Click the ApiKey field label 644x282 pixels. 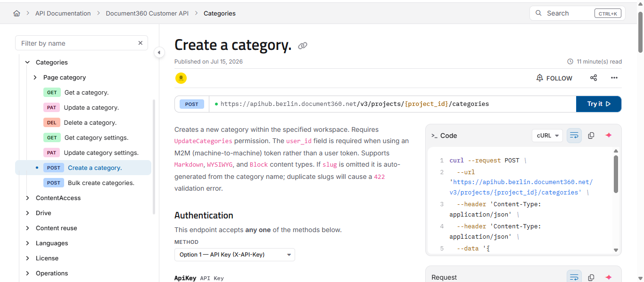(x=186, y=278)
